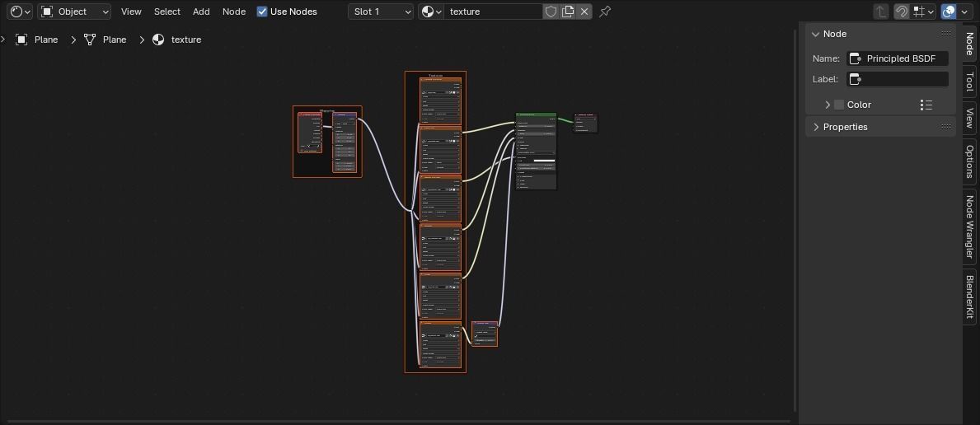Image resolution: width=980 pixels, height=425 pixels.
Task: Select the purple-headed Mapping node
Action: pos(345,142)
